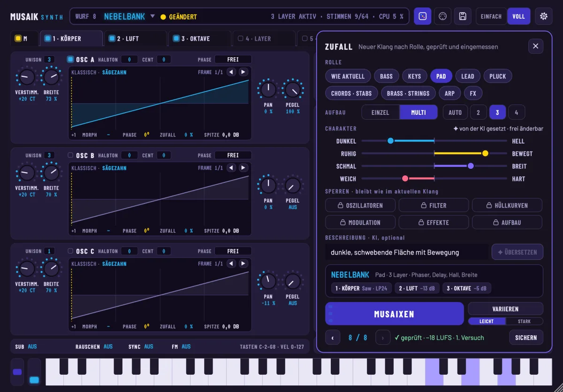Click the OSC A Verstimm. knob
The width and height of the screenshot is (563, 392).
26,77
